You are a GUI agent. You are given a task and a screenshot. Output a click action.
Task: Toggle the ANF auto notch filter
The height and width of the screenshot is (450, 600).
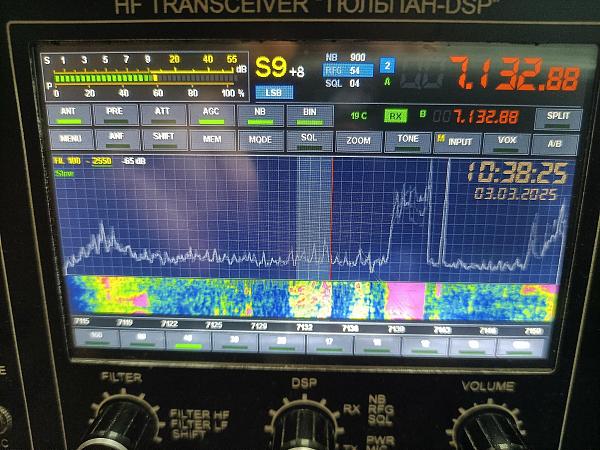coord(118,140)
